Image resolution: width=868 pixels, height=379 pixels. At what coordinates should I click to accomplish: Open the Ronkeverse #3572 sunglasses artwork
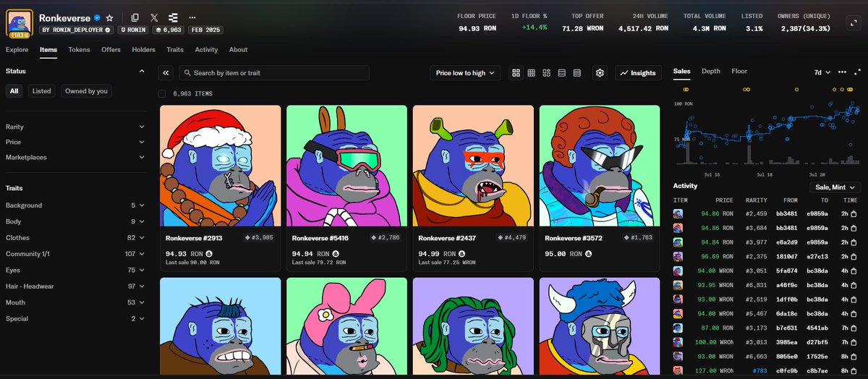tap(600, 166)
